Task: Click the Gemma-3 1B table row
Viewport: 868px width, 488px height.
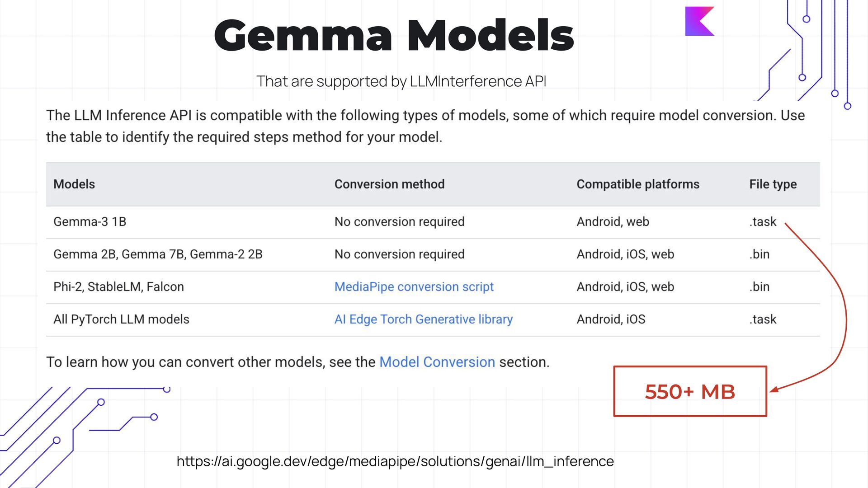Action: [433, 222]
